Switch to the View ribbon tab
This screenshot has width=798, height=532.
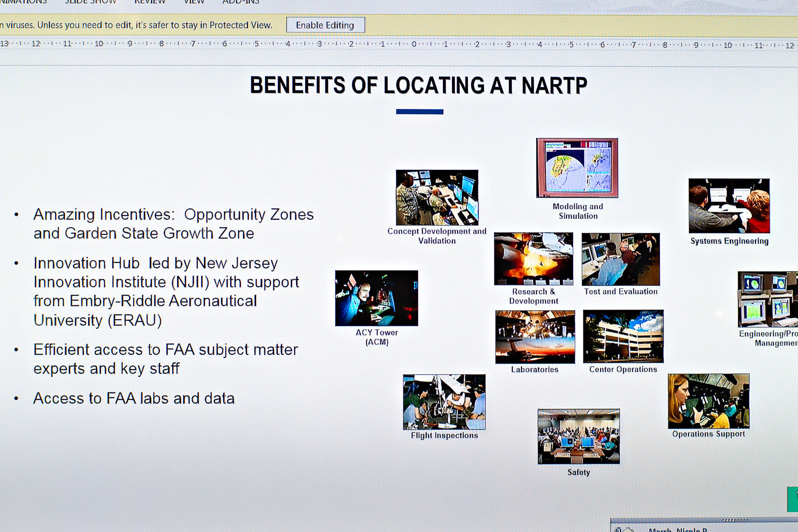[194, 2]
